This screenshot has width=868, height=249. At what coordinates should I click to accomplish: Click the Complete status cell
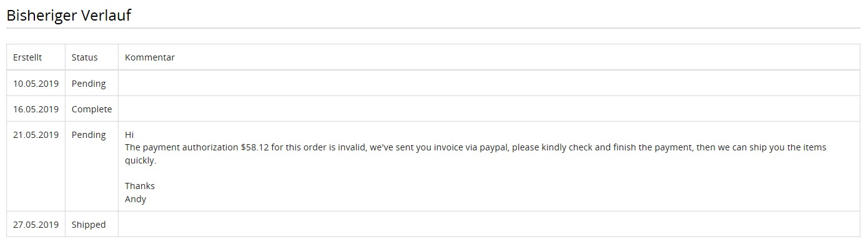pyautogui.click(x=92, y=109)
